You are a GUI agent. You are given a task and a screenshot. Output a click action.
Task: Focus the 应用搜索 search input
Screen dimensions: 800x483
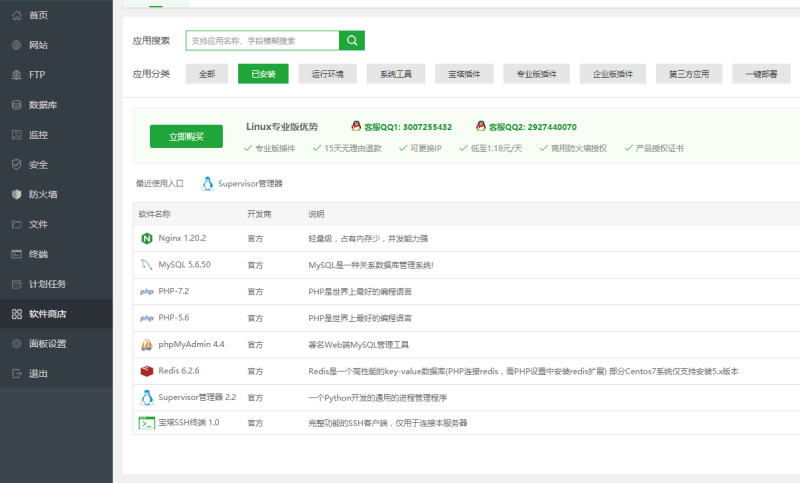(x=263, y=40)
